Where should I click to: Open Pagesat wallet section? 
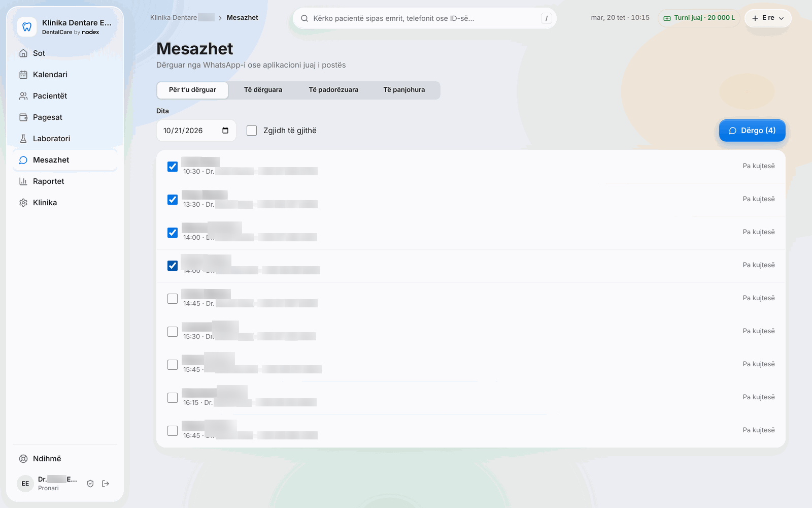[65, 117]
